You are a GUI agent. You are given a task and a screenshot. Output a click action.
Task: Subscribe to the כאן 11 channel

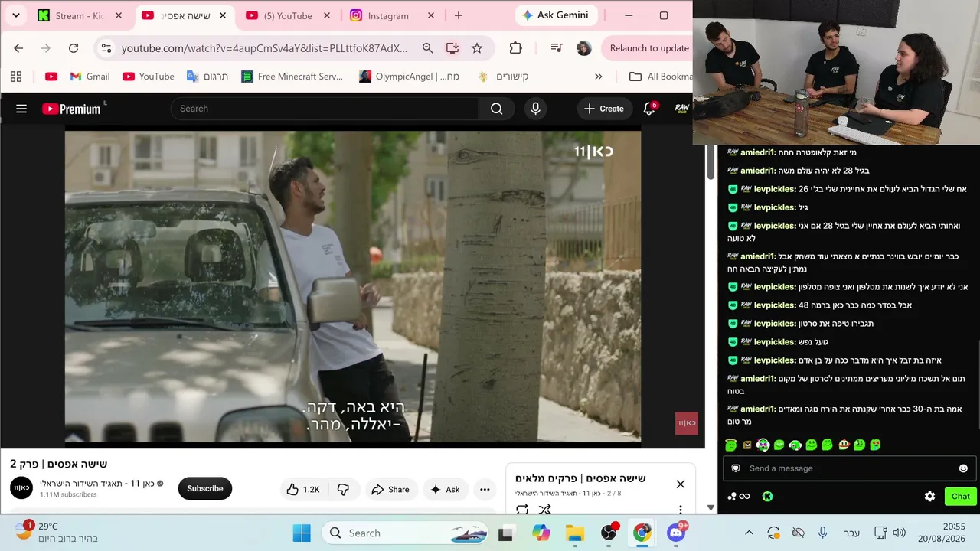(x=205, y=489)
